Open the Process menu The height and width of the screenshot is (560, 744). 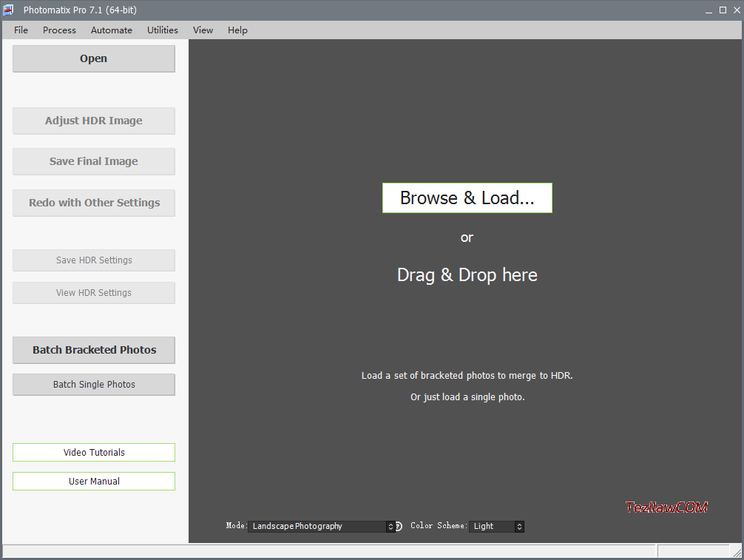coord(59,30)
